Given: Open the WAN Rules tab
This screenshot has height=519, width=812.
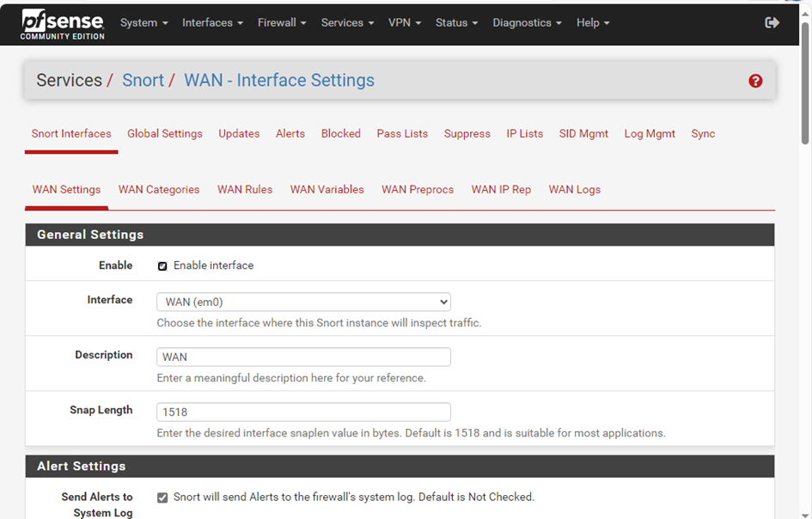Looking at the screenshot, I should tap(245, 189).
